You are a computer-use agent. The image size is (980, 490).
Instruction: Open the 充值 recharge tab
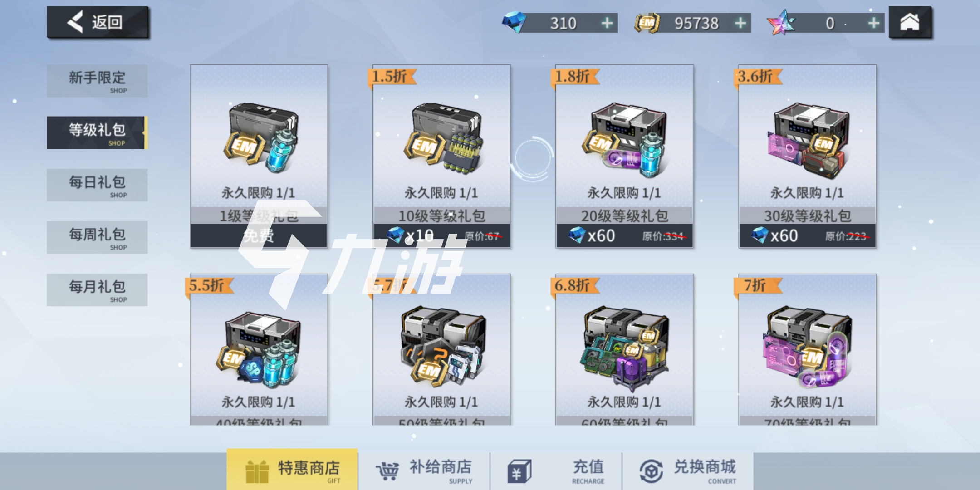(556, 471)
